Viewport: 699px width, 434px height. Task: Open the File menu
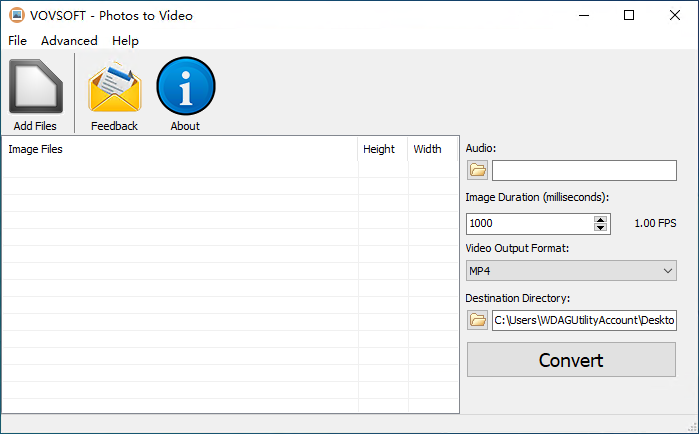point(17,41)
